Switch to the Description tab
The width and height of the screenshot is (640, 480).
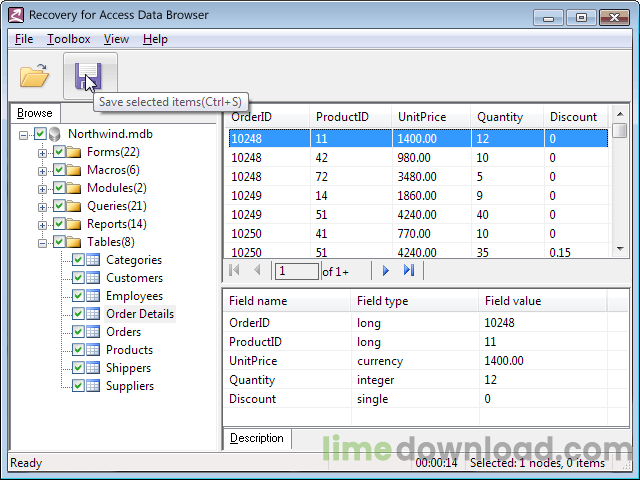pos(257,438)
